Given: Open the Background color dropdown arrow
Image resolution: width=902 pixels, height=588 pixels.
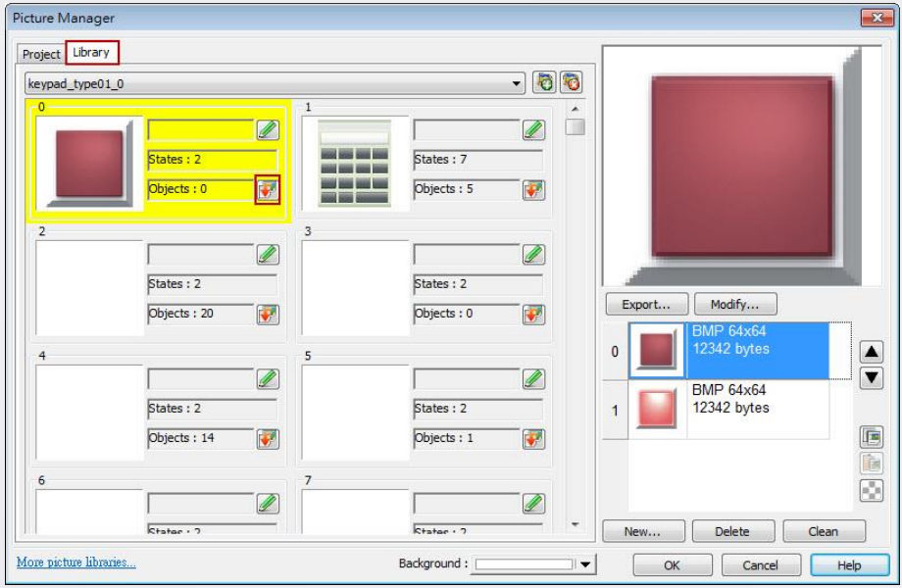Looking at the screenshot, I should pos(585,564).
